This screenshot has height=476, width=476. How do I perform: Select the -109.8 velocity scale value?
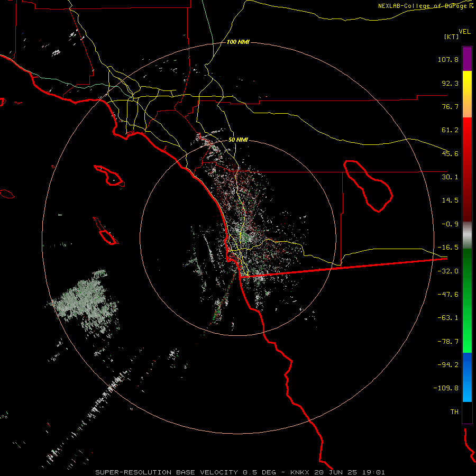446,388
